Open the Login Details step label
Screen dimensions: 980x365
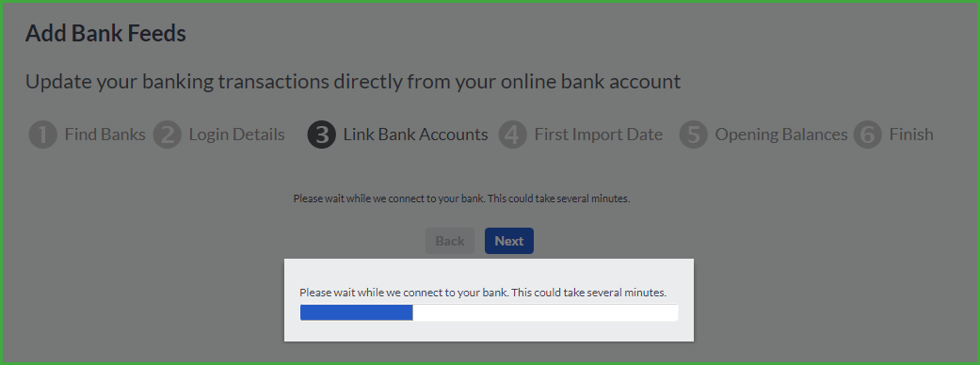click(237, 135)
